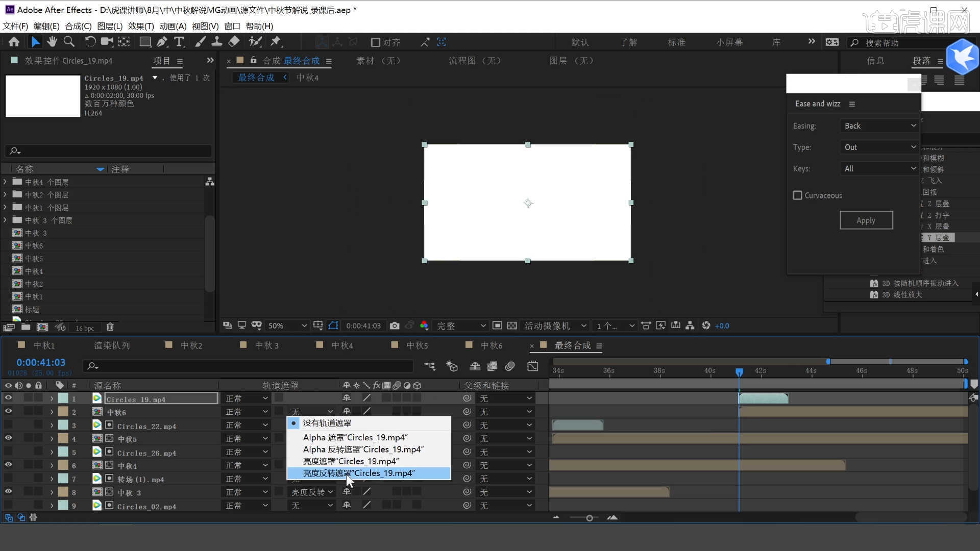Image resolution: width=980 pixels, height=551 pixels.
Task: Select the Easing Type dropdown showing Out
Action: point(878,146)
